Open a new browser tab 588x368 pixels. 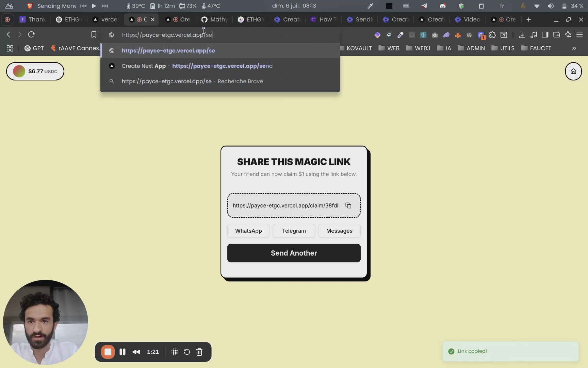[x=528, y=20]
